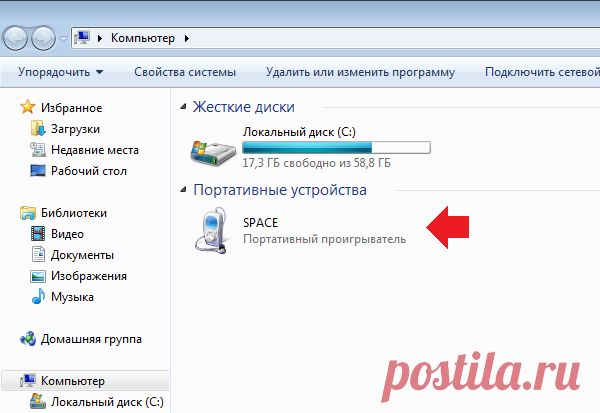Click the Библиотеки folder icon
This screenshot has height=413, width=600.
[28, 213]
